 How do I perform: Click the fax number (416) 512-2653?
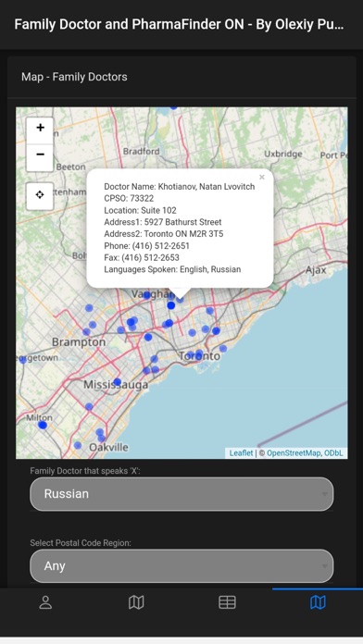point(150,257)
